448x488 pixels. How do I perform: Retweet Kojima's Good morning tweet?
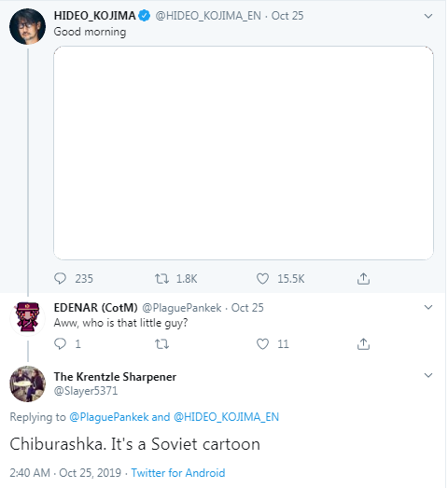click(161, 279)
